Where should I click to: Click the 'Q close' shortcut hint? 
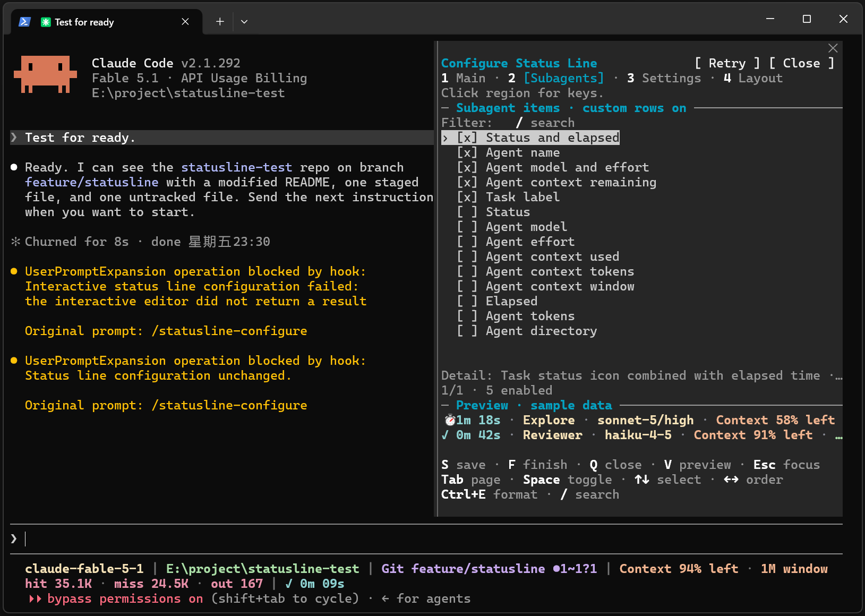tap(616, 465)
